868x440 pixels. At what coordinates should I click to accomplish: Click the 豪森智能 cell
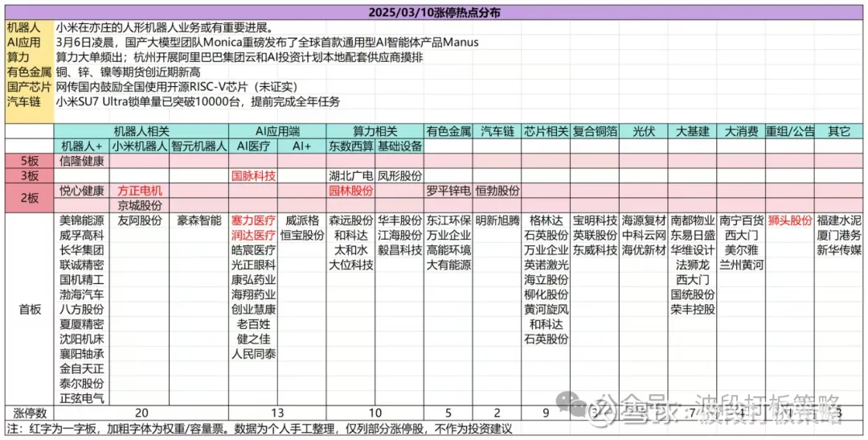199,220
